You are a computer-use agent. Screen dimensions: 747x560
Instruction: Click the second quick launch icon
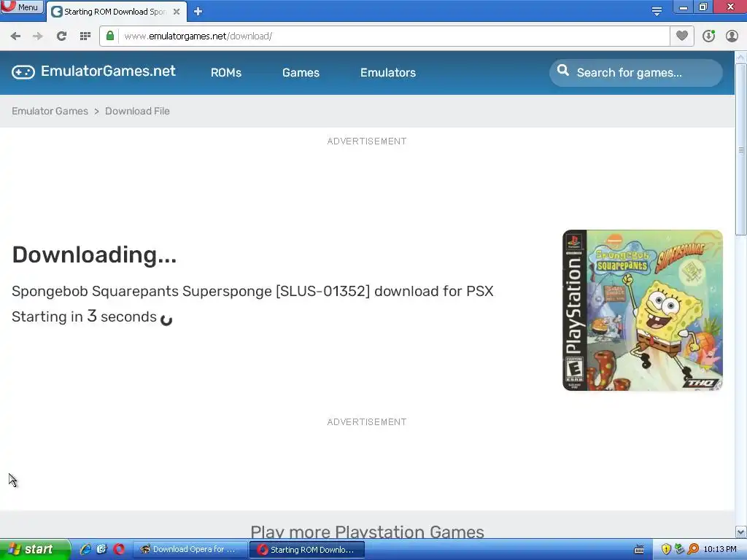(101, 549)
